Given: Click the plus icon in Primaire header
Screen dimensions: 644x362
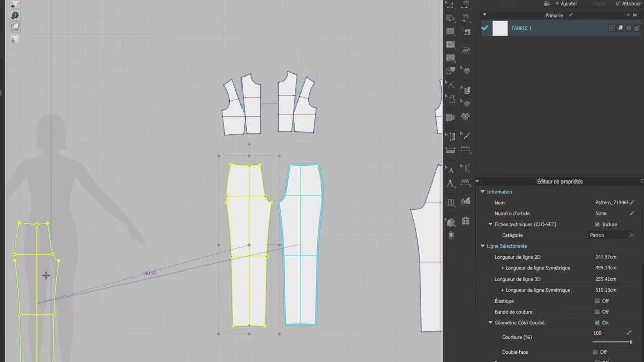Looking at the screenshot, I should (628, 15).
